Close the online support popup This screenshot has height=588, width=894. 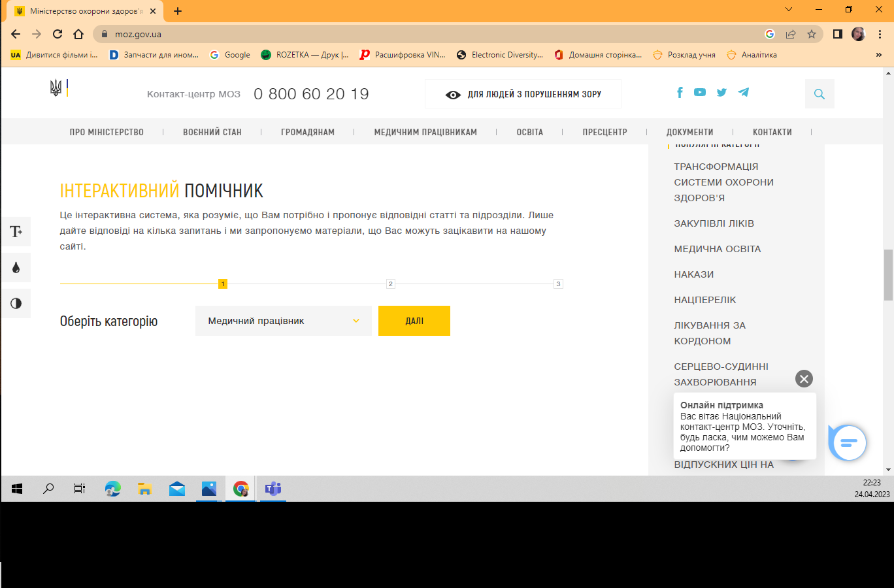(x=804, y=379)
